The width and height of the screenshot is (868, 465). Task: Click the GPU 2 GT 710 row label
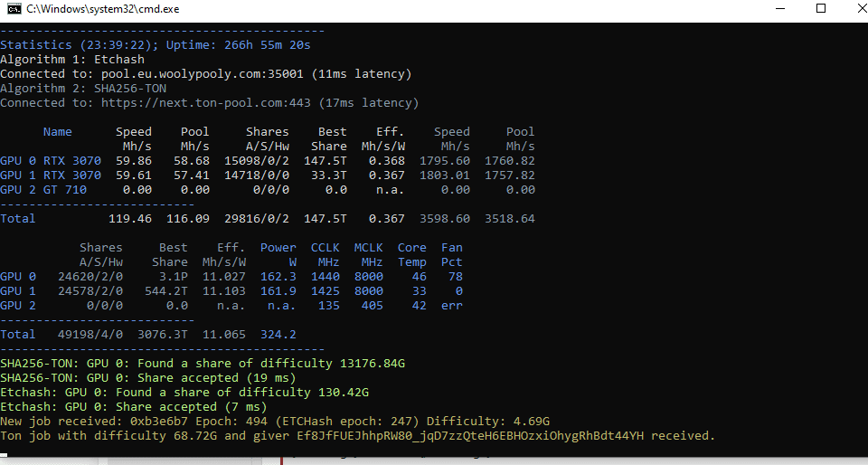43,189
